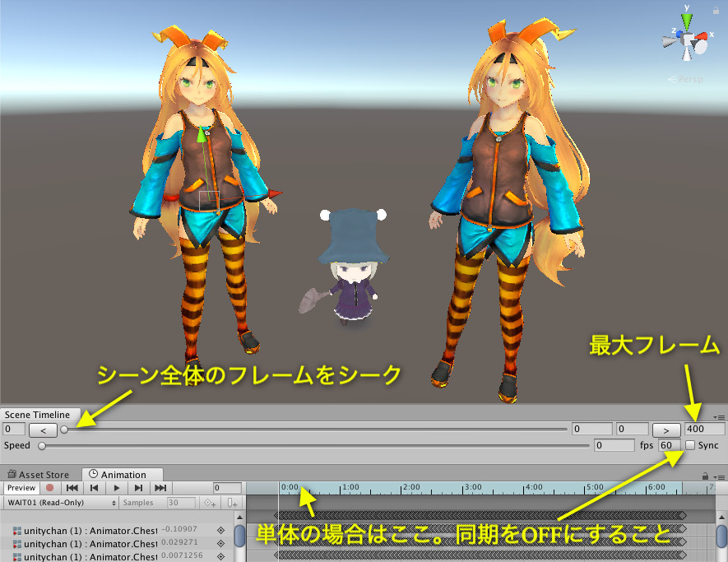Viewport: 728px width, 562px height.
Task: Switch to the Asset Store tab
Action: pyautogui.click(x=39, y=474)
